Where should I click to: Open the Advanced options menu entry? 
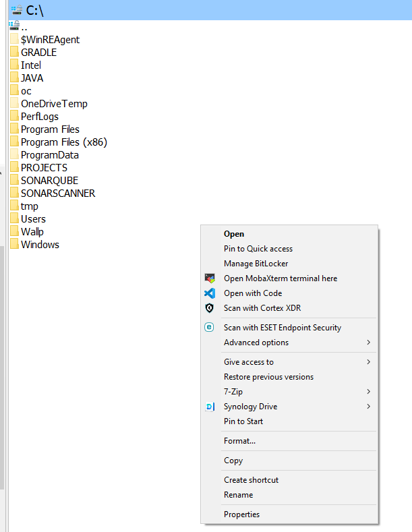pyautogui.click(x=289, y=343)
